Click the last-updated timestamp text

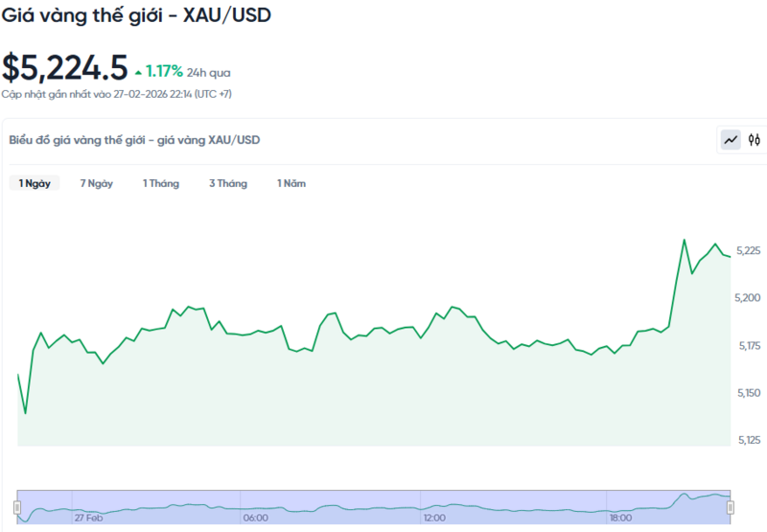(x=116, y=94)
